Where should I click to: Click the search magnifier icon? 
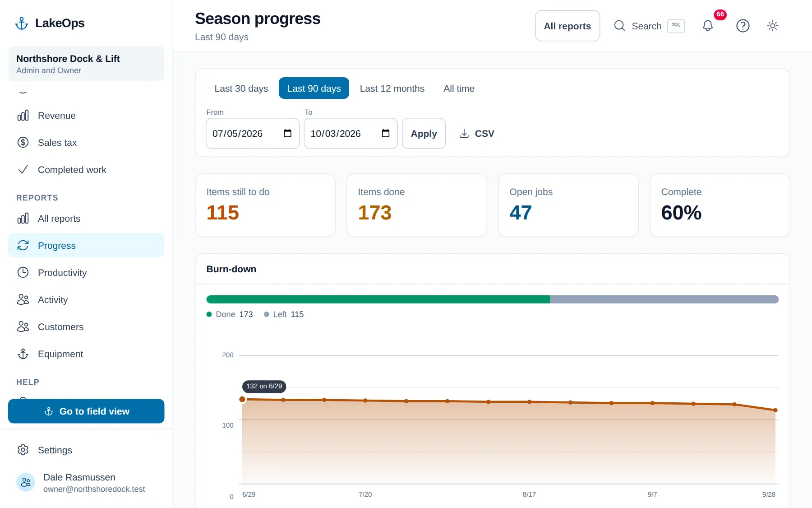pyautogui.click(x=620, y=26)
